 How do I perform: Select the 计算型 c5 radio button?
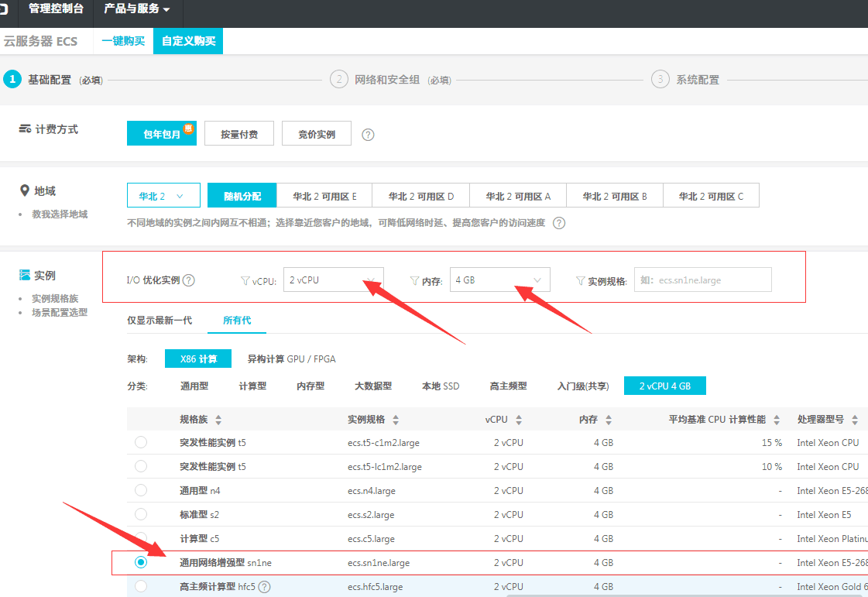tap(140, 538)
